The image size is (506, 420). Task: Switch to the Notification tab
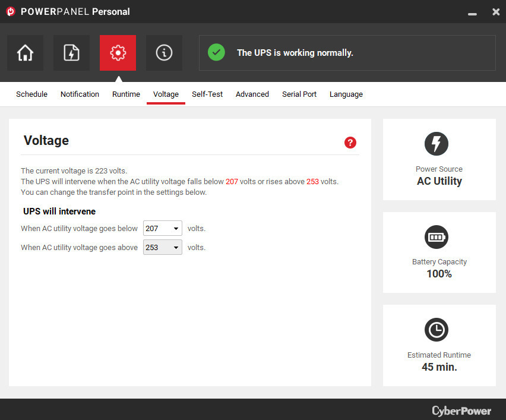[80, 94]
